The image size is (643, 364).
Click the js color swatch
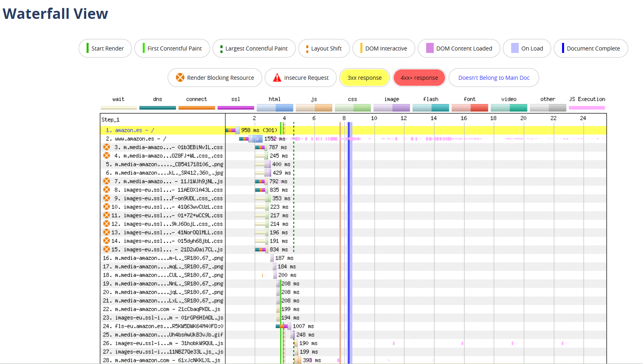(314, 107)
